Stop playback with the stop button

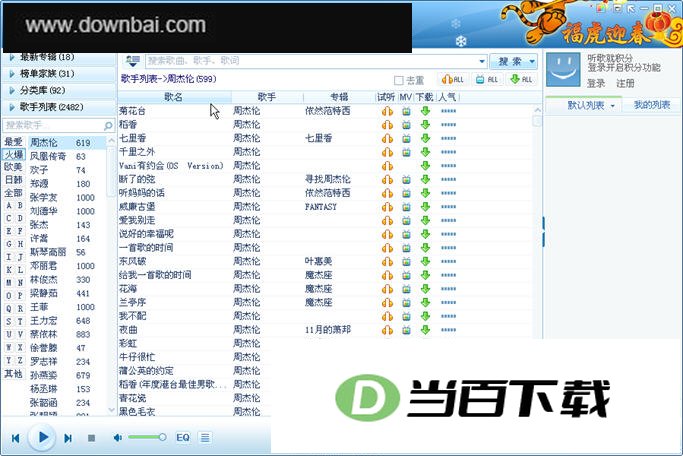91,438
